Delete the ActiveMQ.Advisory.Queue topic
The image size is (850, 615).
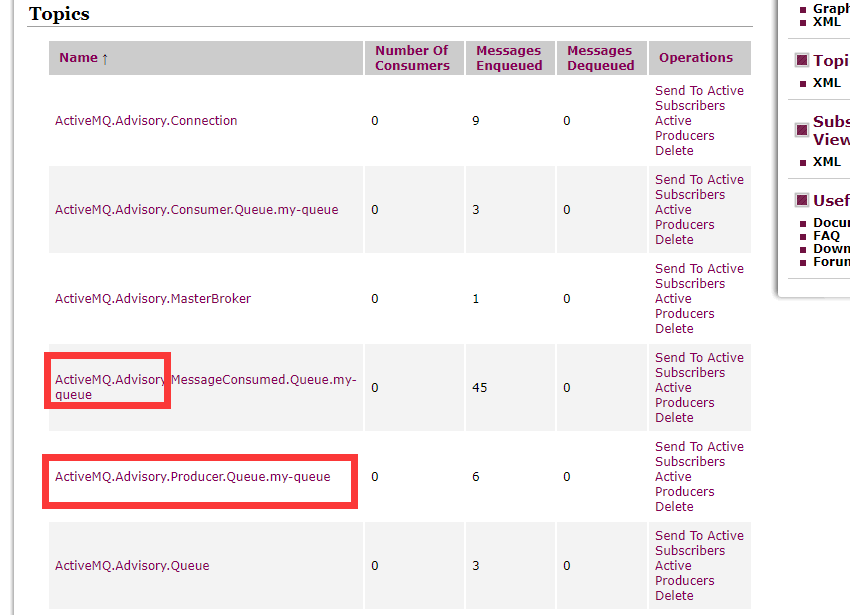tap(674, 595)
